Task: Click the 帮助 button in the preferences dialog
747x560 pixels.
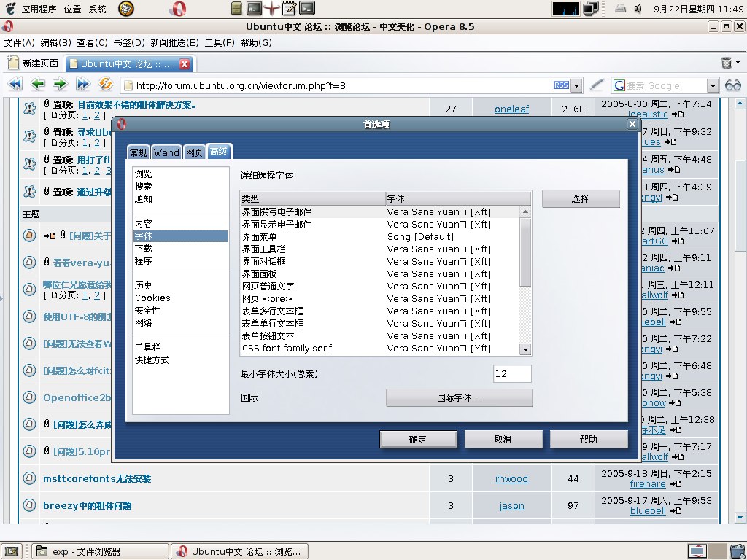Action: 589,439
